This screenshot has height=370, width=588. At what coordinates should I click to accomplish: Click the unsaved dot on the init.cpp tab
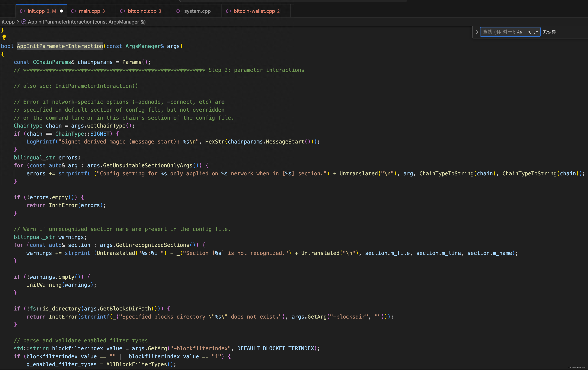click(x=61, y=11)
